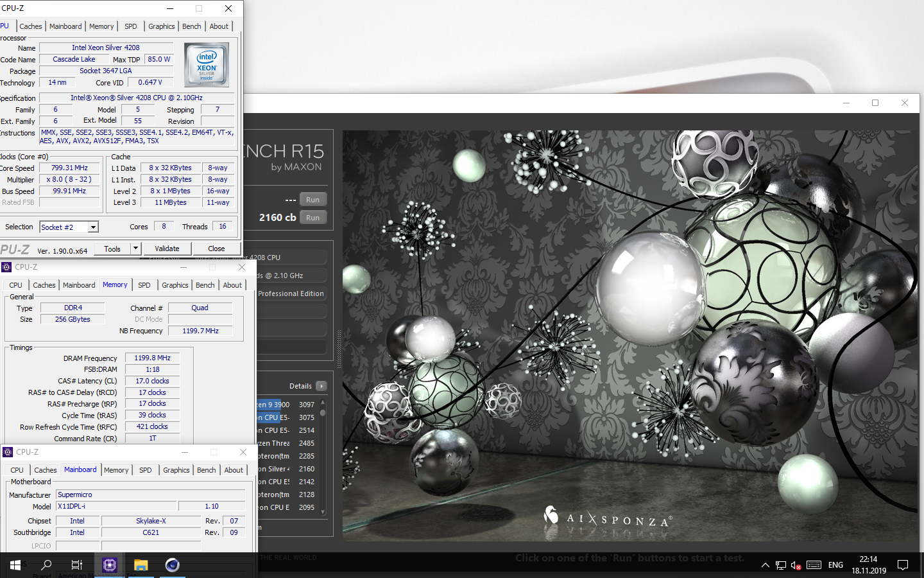The image size is (924, 578).
Task: Run the CPU test showing 2160 cb
Action: (x=312, y=218)
